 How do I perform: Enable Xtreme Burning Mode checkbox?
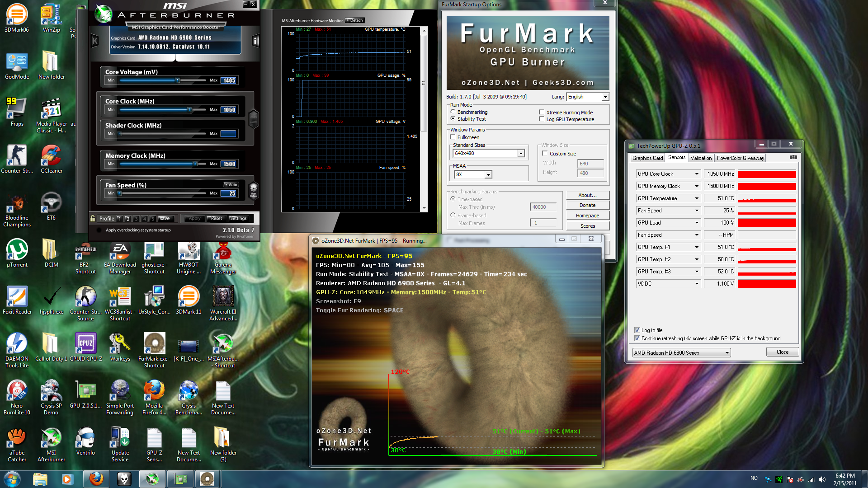(542, 112)
